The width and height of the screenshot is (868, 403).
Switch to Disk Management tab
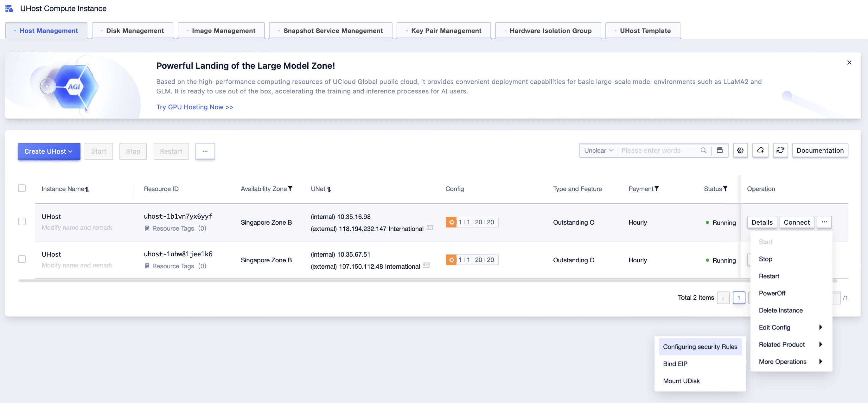[x=132, y=31]
